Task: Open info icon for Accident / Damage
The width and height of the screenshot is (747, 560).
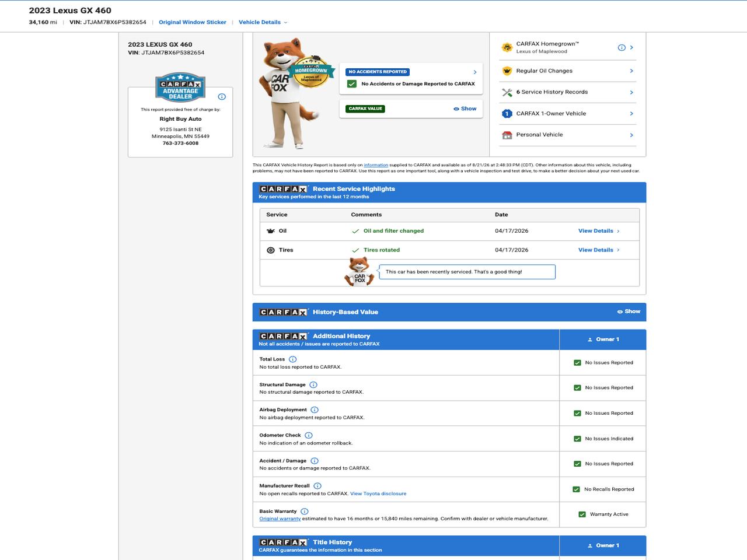Action: click(x=315, y=461)
